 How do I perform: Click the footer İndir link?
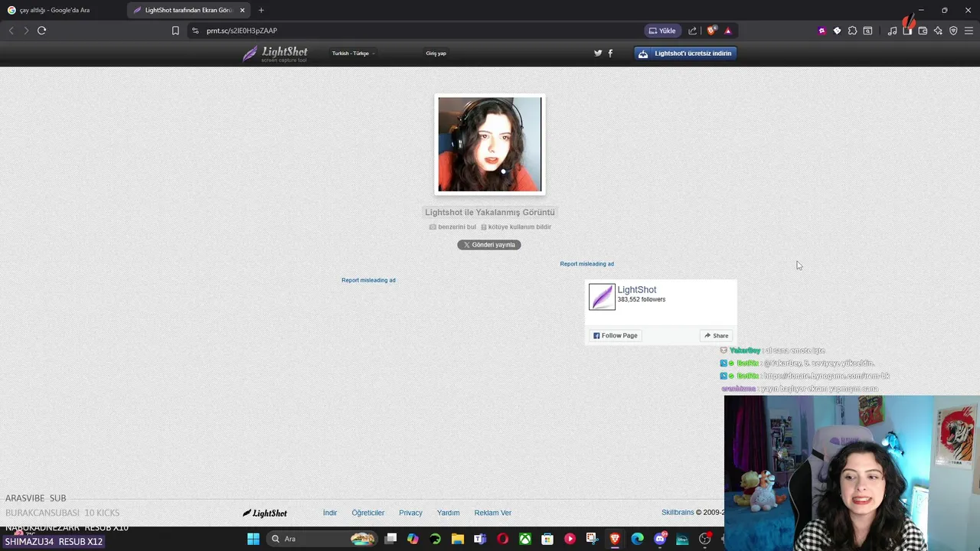(x=330, y=513)
